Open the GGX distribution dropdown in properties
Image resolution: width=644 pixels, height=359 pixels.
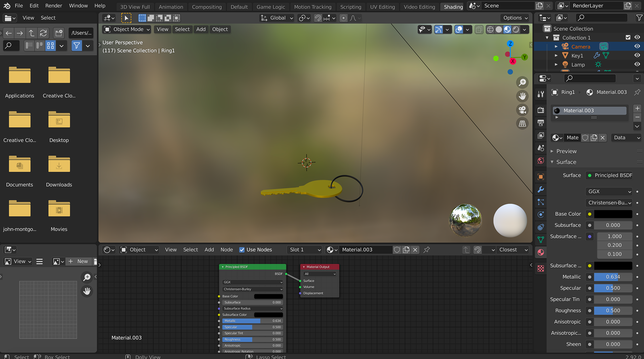click(x=609, y=191)
